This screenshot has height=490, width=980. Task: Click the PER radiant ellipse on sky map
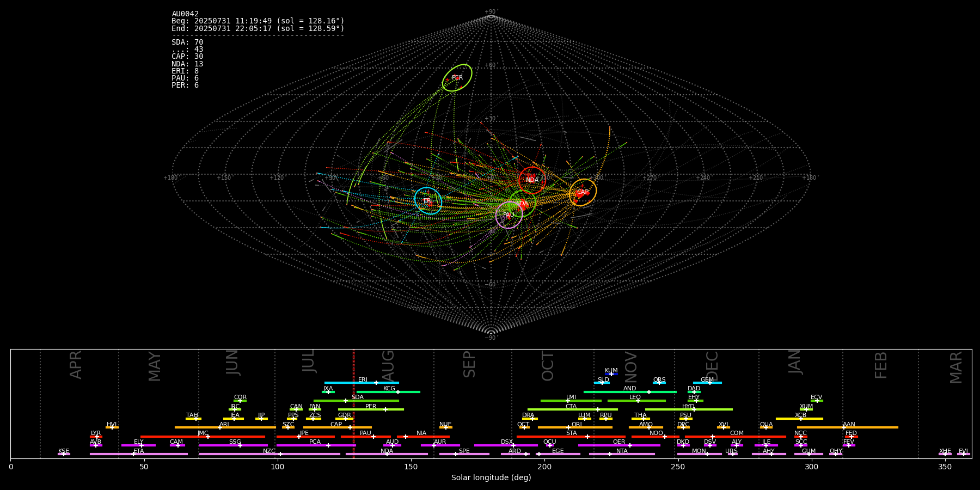[457, 77]
